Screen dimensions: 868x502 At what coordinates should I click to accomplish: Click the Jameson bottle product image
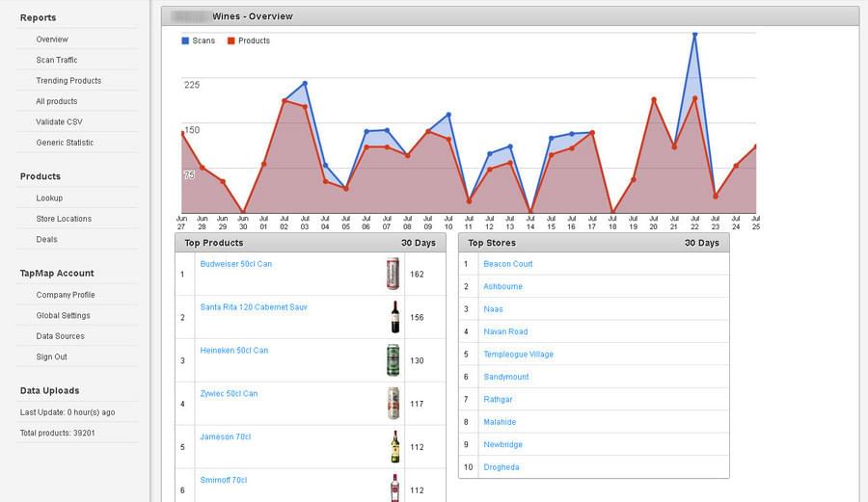[x=394, y=446]
